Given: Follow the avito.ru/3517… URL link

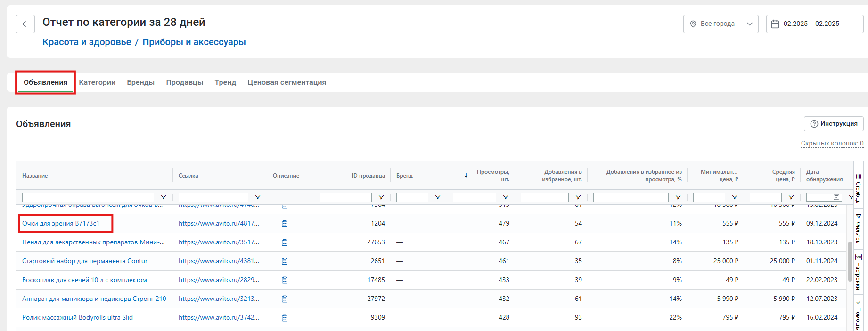Looking at the screenshot, I should [x=219, y=242].
